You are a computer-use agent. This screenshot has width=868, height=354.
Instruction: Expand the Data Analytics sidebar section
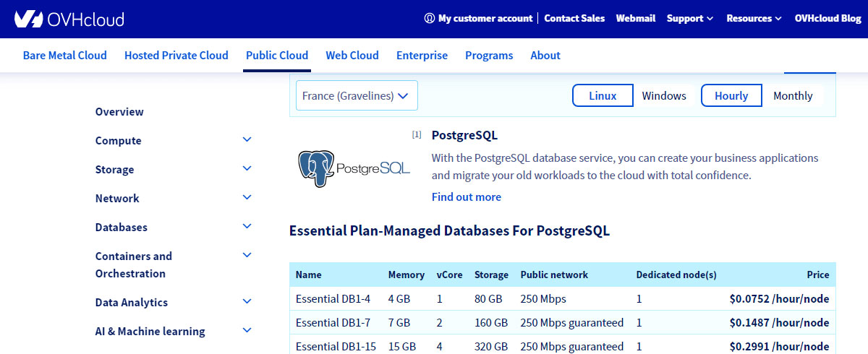pyautogui.click(x=247, y=301)
